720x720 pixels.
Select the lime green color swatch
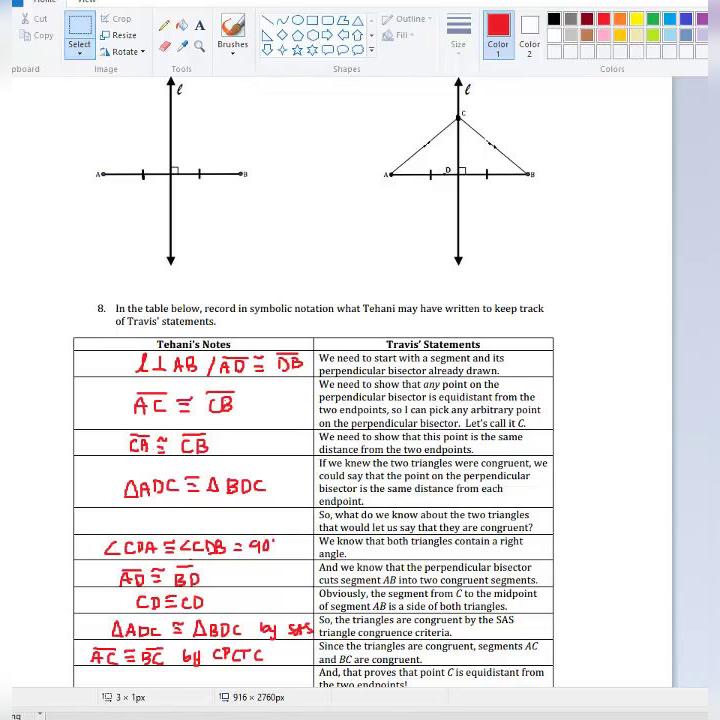coord(653,35)
